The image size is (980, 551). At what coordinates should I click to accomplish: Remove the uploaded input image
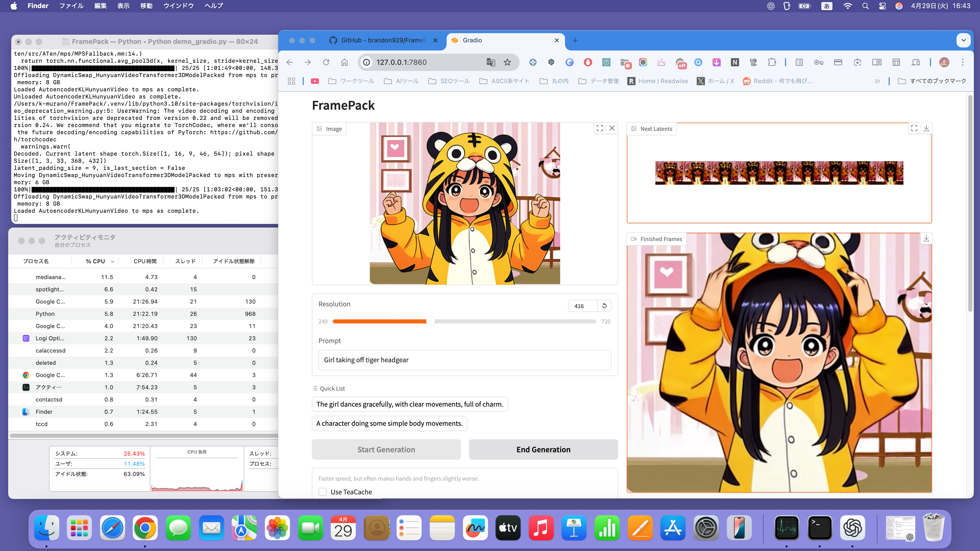point(612,128)
